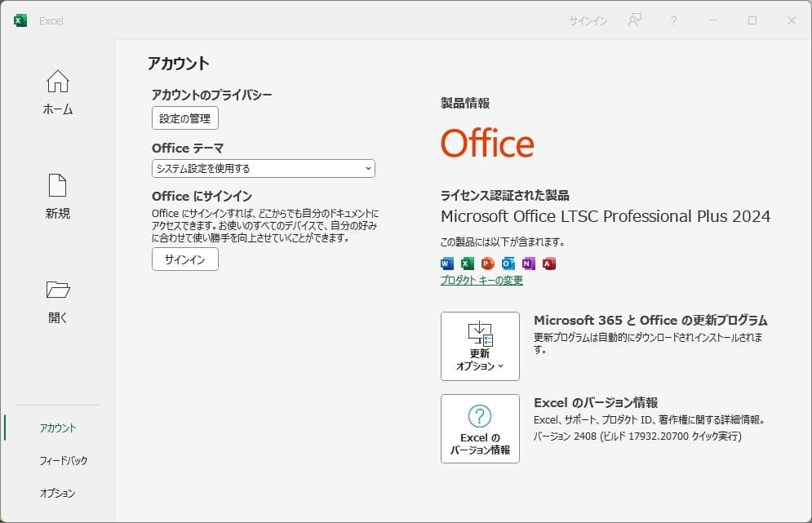
Task: Open the 開く (Open) folder icon
Action: click(x=58, y=290)
